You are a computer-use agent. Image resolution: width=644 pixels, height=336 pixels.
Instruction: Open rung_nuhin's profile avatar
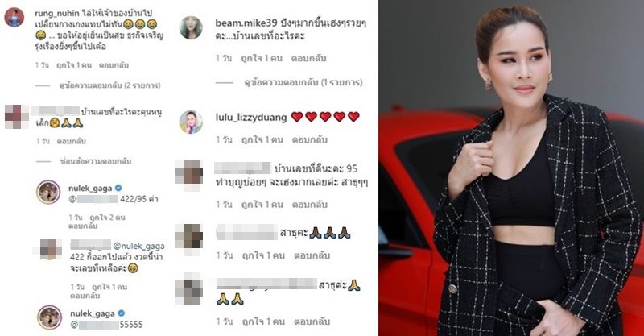click(x=14, y=17)
